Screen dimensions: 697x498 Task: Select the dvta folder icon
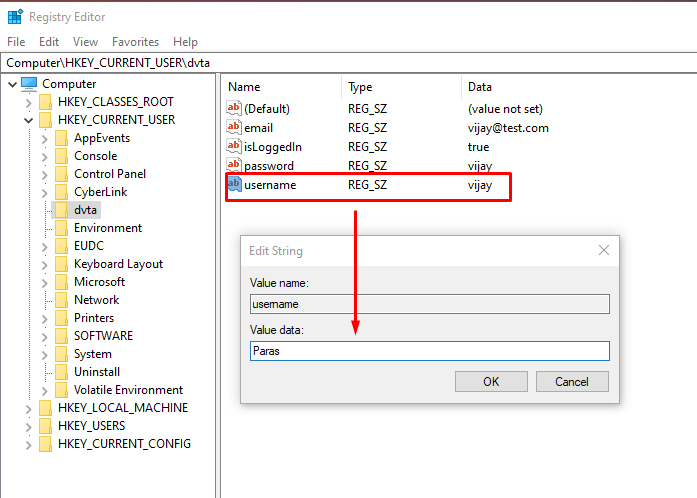point(61,209)
